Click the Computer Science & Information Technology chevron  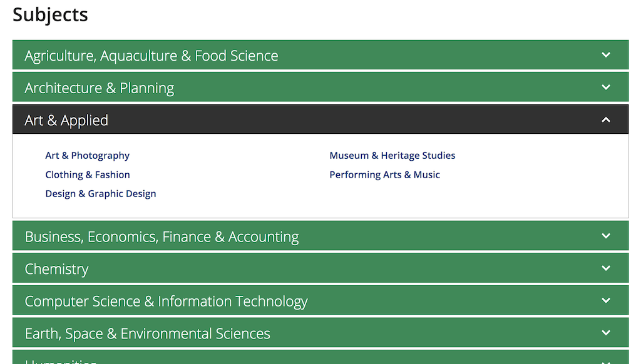(605, 300)
